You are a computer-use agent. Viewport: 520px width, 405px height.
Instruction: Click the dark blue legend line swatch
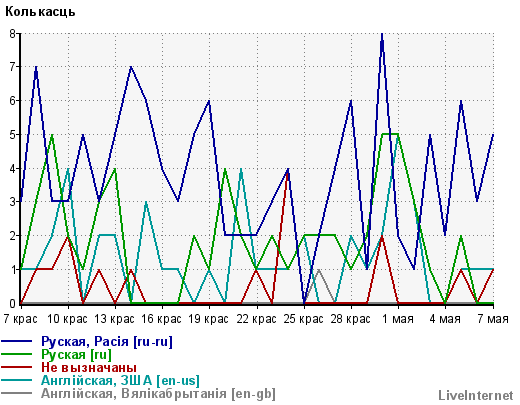(x=17, y=341)
